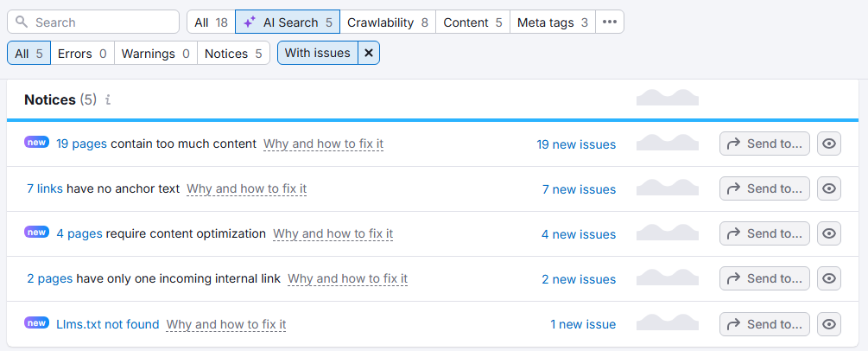Open the Crawlability tab
The width and height of the screenshot is (868, 351).
pos(388,22)
